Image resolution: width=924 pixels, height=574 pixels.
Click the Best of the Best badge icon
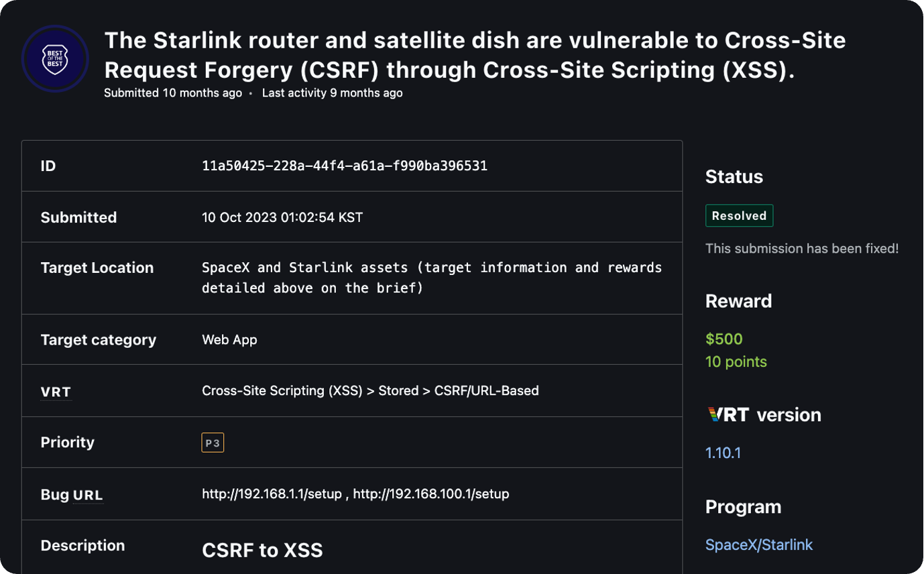click(55, 59)
